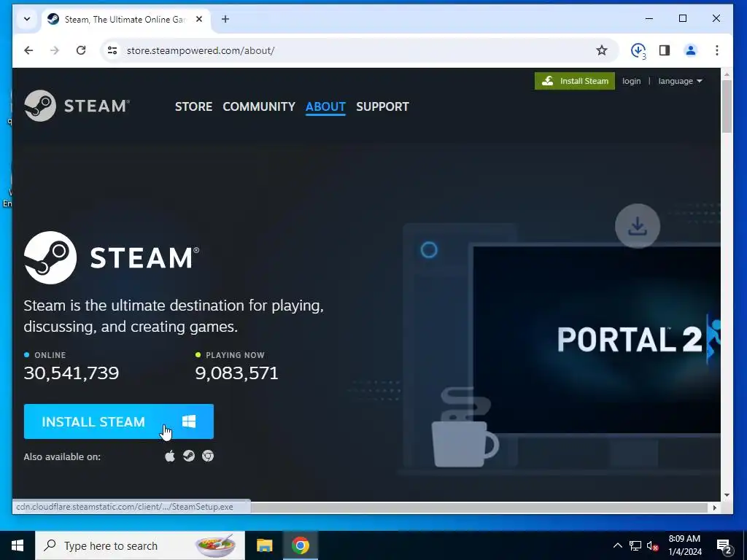Click the taskbar search box
The height and width of the screenshot is (560, 747).
(x=140, y=545)
